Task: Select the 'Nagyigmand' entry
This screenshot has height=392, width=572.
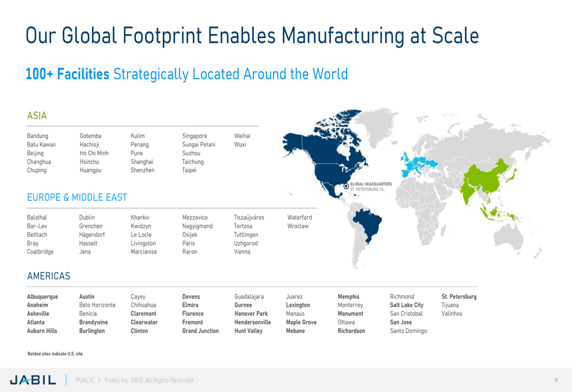Action: (x=197, y=226)
